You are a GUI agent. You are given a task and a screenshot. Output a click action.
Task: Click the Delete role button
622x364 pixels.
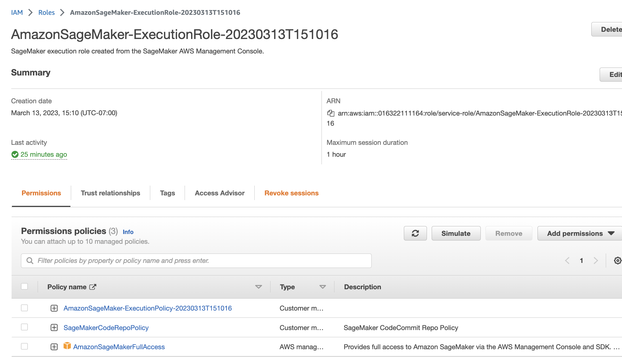click(607, 29)
